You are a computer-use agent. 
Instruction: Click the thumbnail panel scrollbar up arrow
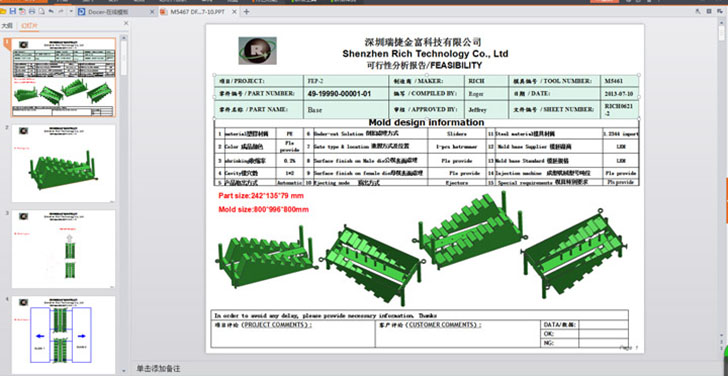[x=124, y=37]
